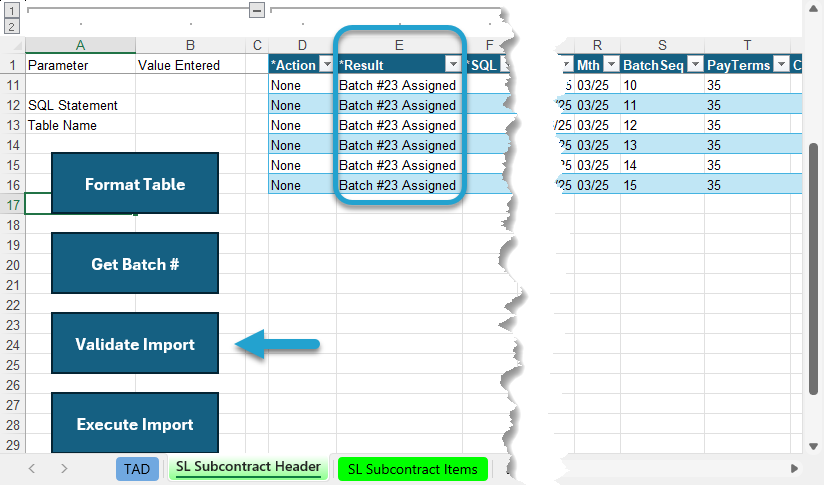Select row 12 header
The width and height of the screenshot is (824, 485).
point(13,105)
